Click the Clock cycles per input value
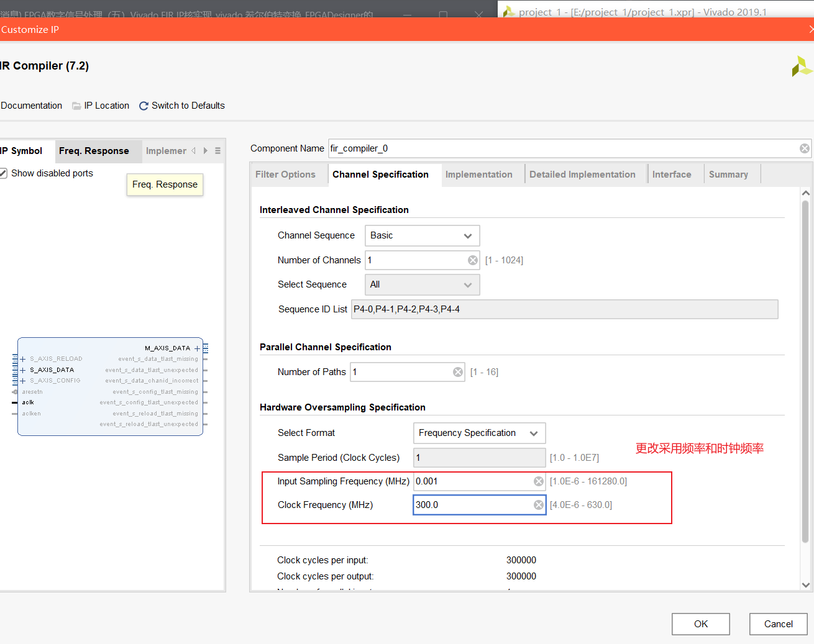 (521, 560)
